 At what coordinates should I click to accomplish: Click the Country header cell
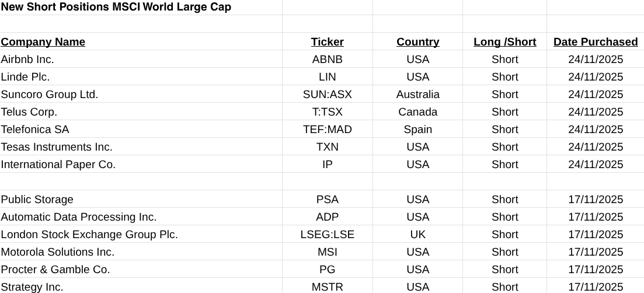click(x=417, y=42)
